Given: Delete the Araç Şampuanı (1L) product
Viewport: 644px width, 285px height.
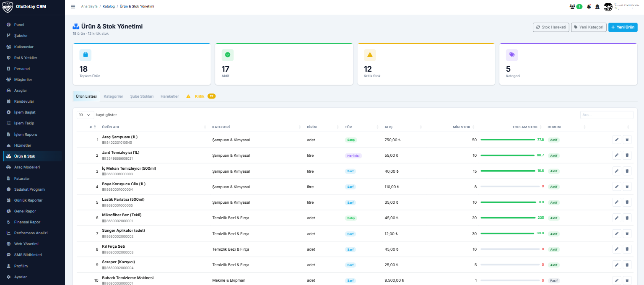Looking at the screenshot, I should point(627,140).
